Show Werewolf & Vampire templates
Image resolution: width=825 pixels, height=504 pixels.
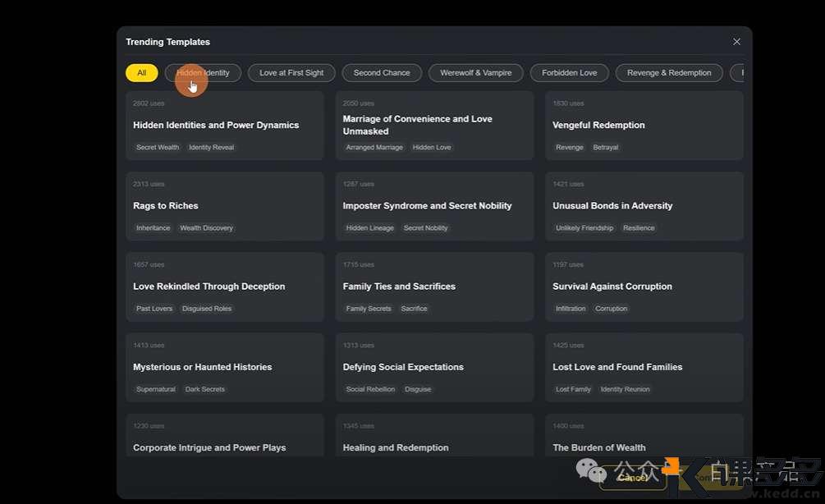coord(475,73)
